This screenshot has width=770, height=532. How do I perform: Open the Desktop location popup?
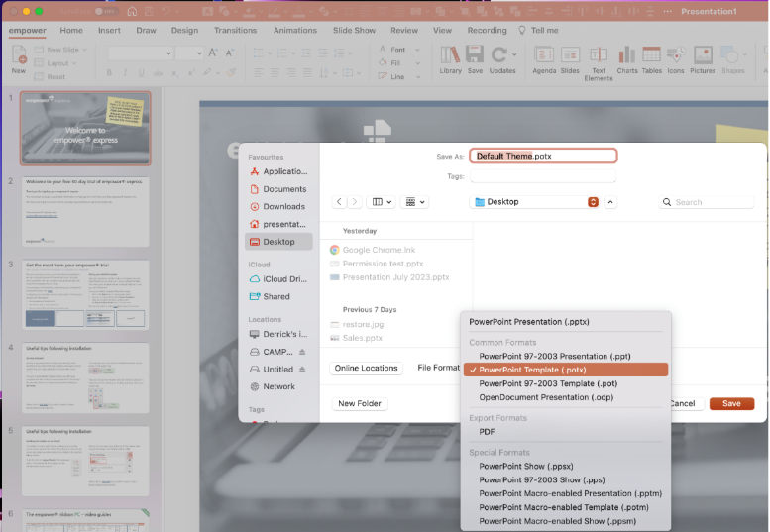tap(535, 202)
